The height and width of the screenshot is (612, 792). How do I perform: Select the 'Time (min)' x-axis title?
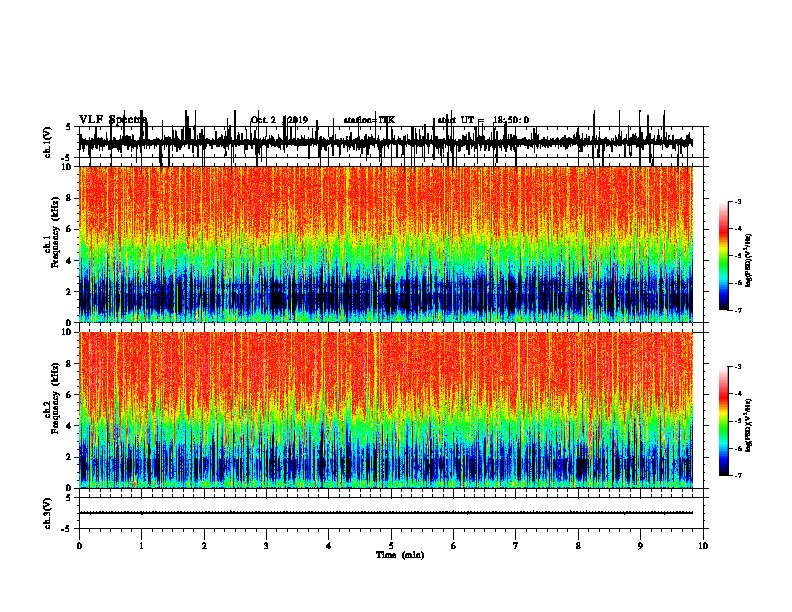pos(400,554)
